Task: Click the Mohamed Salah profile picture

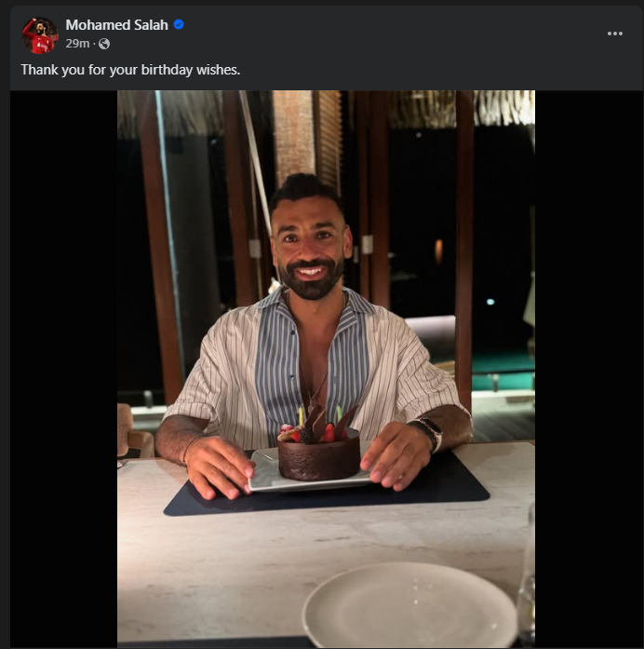Action: [x=40, y=34]
